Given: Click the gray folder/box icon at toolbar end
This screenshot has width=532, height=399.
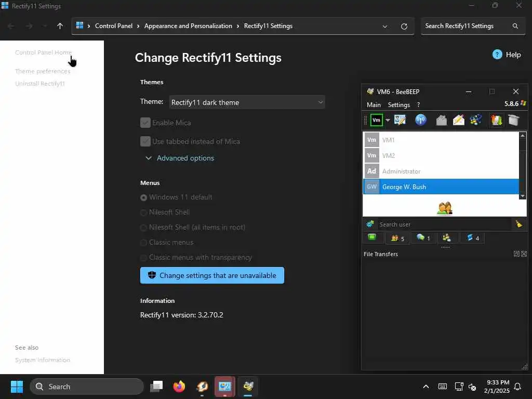Looking at the screenshot, I should click(x=514, y=120).
